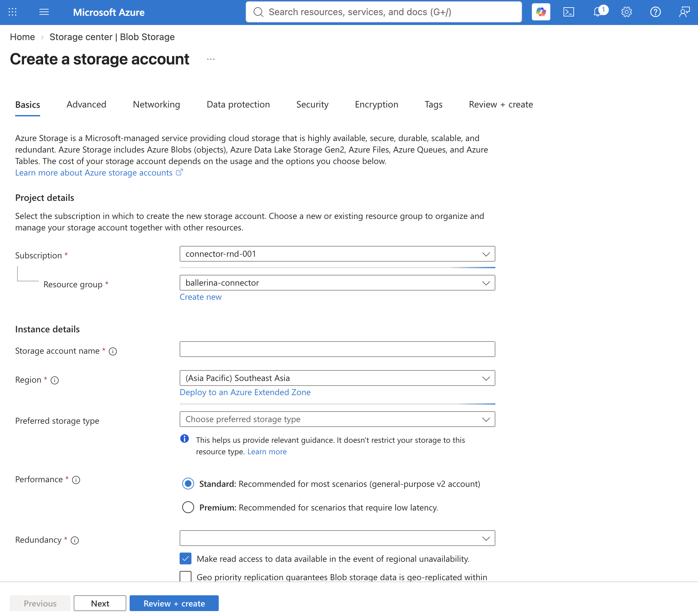Click Learn more under storage type note
Viewport: 698px width, 616px height.
click(267, 452)
